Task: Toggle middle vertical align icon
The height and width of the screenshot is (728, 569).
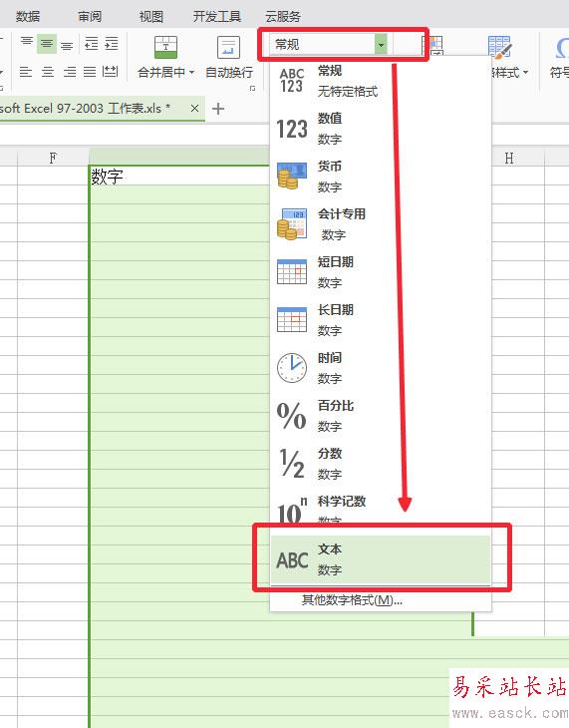Action: (47, 44)
